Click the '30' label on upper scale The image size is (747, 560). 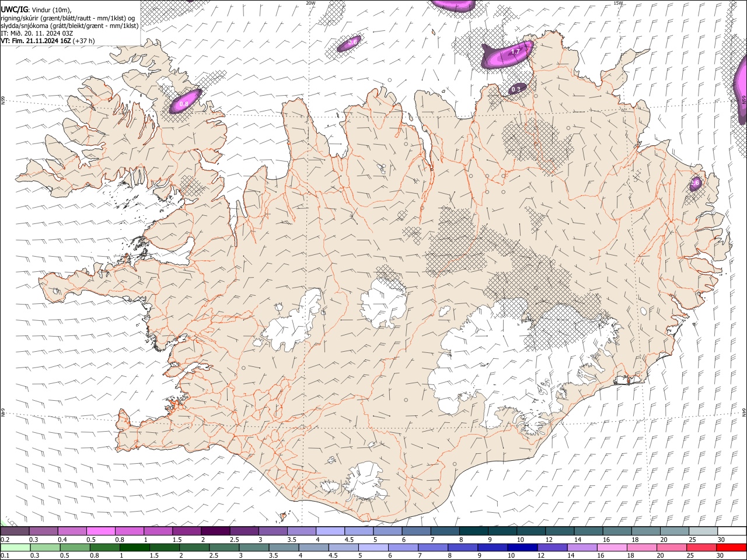click(x=721, y=540)
